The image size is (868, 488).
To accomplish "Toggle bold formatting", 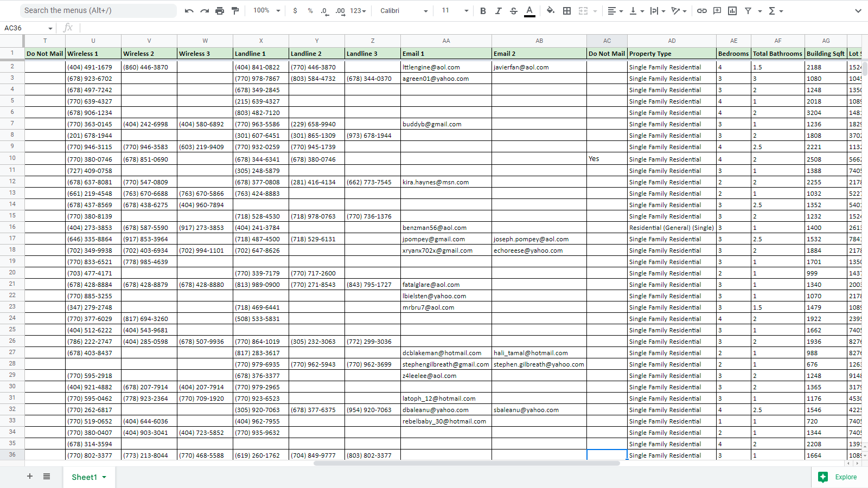I will pyautogui.click(x=483, y=11).
